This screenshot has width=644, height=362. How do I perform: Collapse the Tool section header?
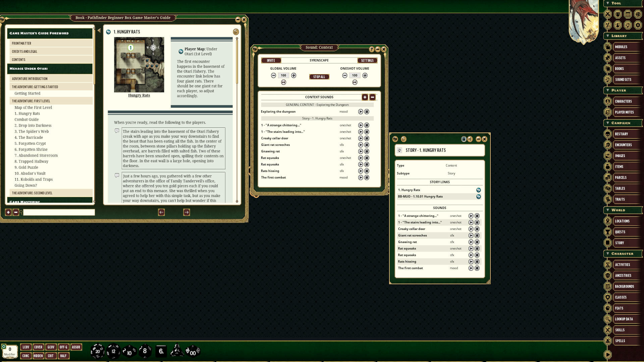coord(608,3)
